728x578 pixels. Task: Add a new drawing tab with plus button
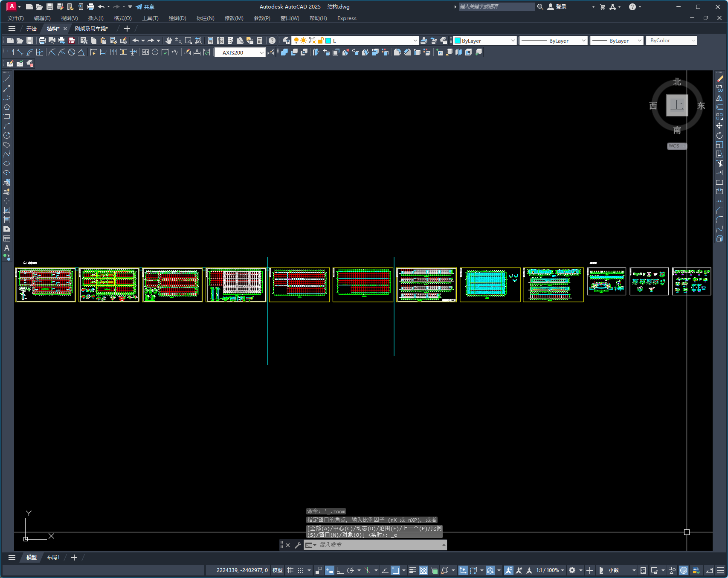127,29
